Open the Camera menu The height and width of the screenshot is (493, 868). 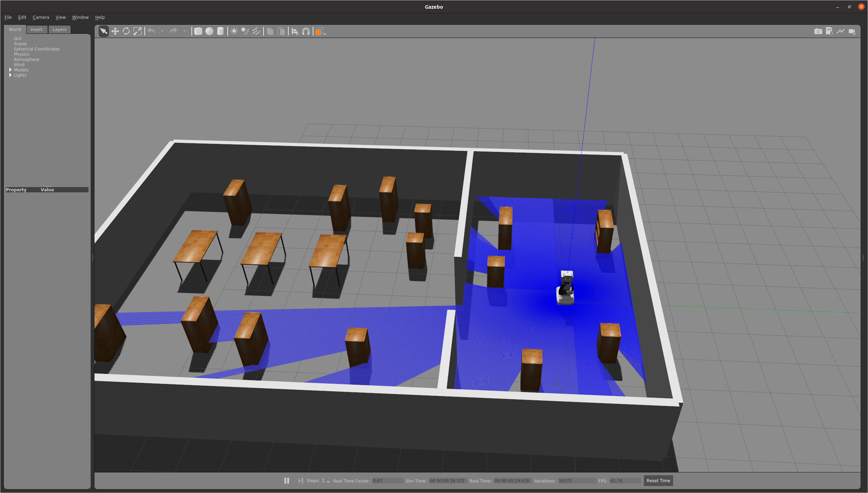coord(41,17)
